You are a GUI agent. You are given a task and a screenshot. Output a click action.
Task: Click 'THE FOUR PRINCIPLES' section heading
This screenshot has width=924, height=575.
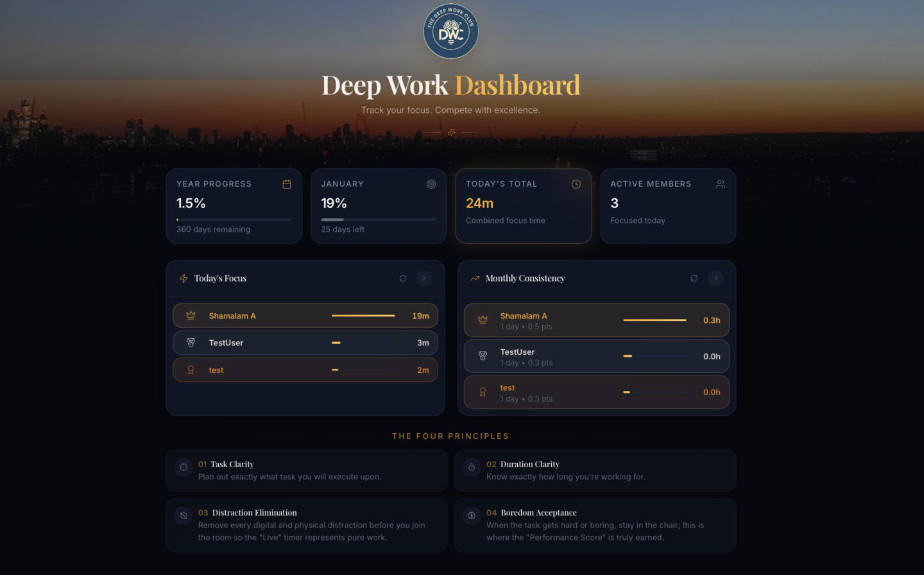click(x=450, y=436)
